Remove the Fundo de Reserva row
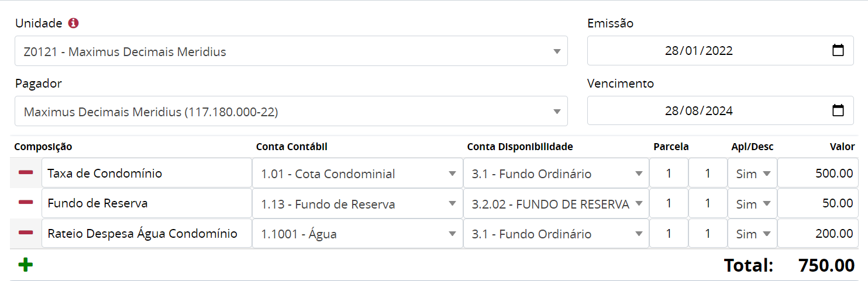 tap(26, 203)
